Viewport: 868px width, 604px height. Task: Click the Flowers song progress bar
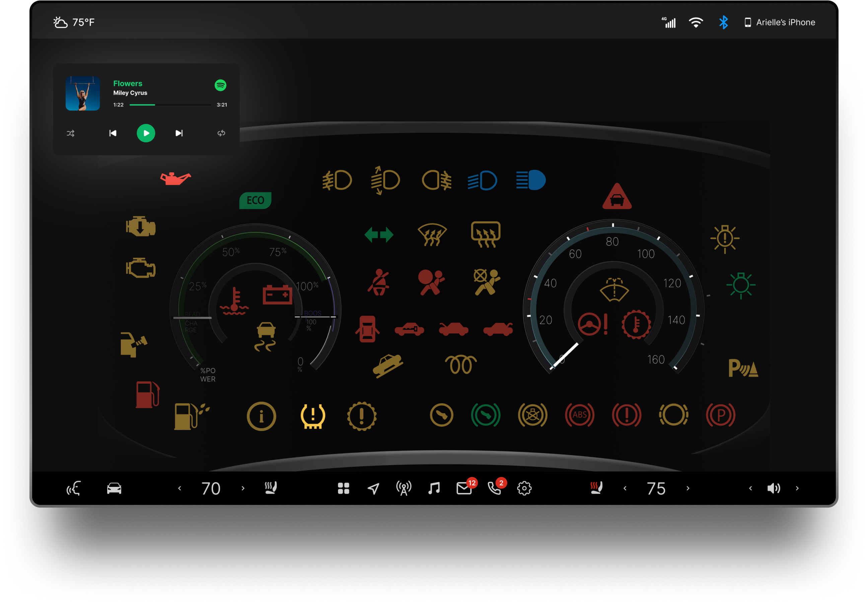point(170,105)
